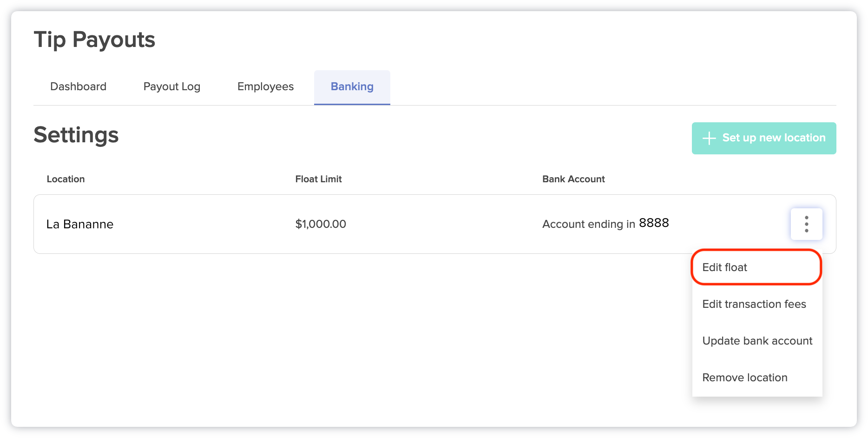The width and height of the screenshot is (868, 438).
Task: Click the $1,000.00 float limit value
Action: coord(321,224)
